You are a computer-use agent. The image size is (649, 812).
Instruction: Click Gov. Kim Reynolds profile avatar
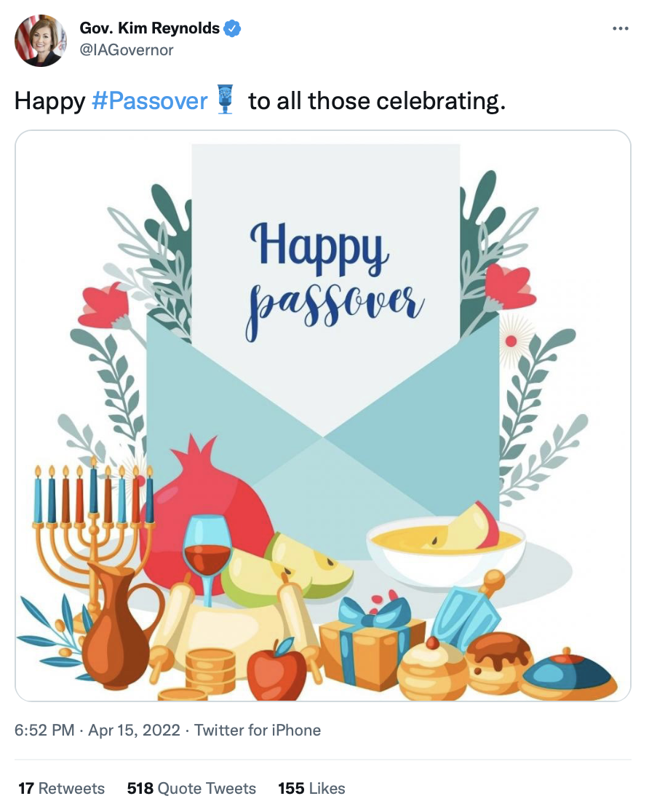pos(41,41)
